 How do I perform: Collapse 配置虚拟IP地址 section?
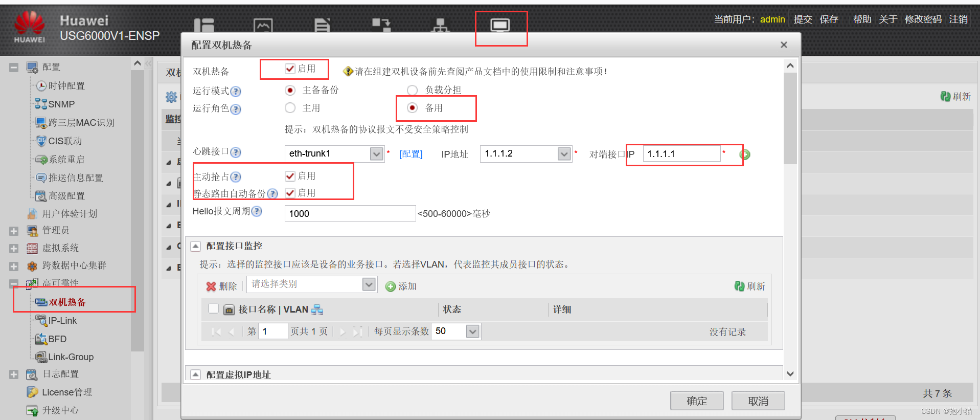195,375
